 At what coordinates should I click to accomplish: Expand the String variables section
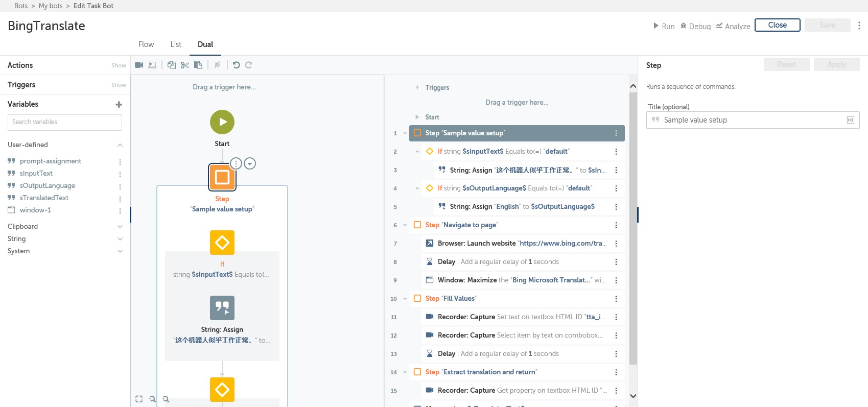[x=120, y=239]
